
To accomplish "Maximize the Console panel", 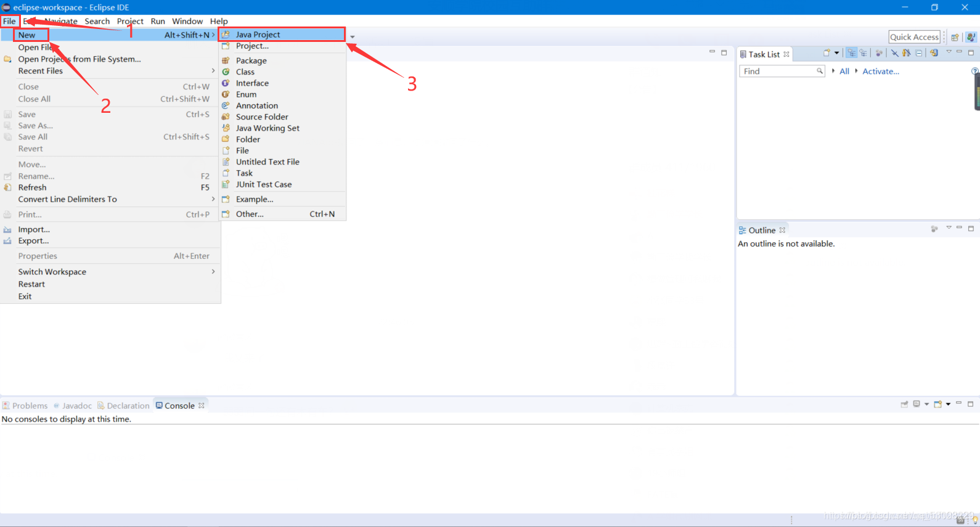I will click(970, 404).
